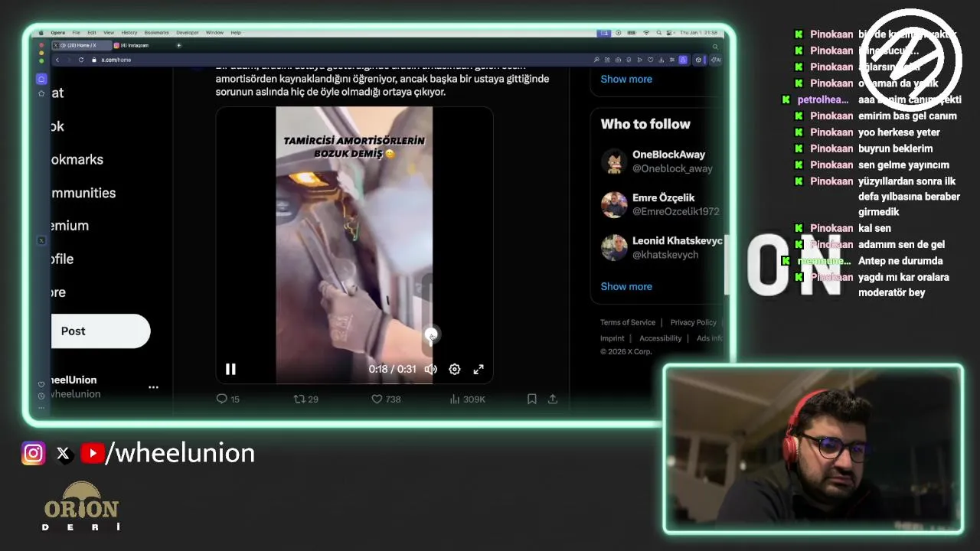The image size is (980, 551).
Task: Switch to the Home / X browser tab
Action: [81, 45]
